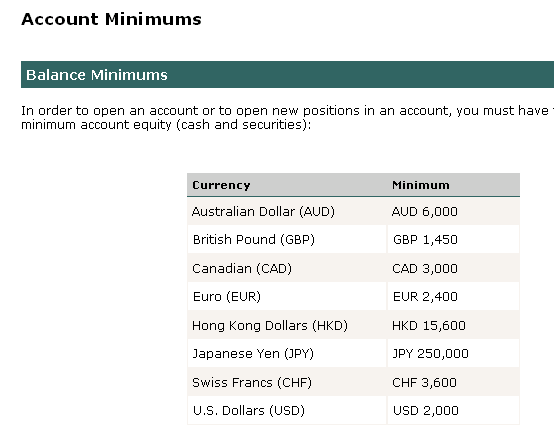Select the Swiss Francs (CHF) cell
Screen dimensions: 554x425
[287, 383]
